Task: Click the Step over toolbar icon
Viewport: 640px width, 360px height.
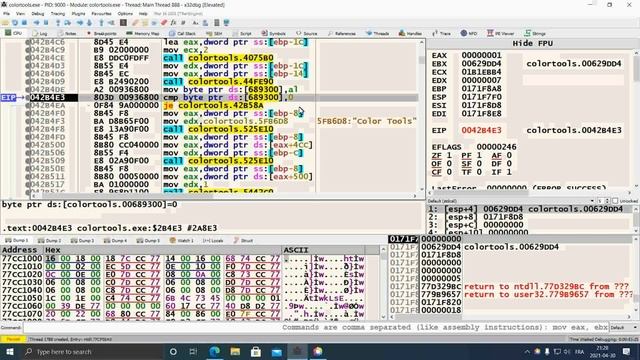Action: pos(67,23)
